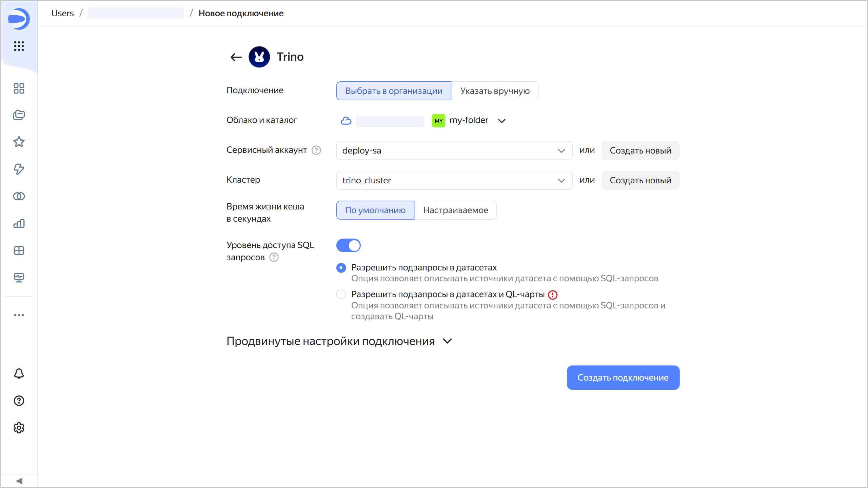The height and width of the screenshot is (488, 868).
Task: Open the lightning bolt connections icon
Action: coord(19,169)
